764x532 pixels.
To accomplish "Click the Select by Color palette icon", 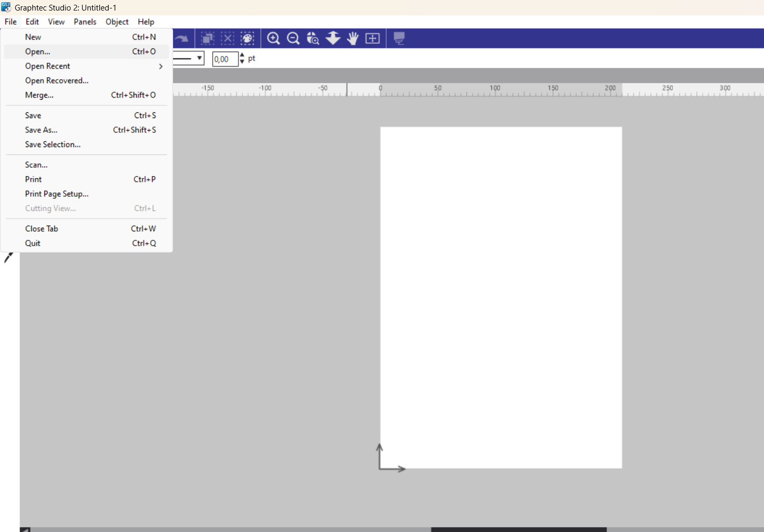I will coord(247,38).
